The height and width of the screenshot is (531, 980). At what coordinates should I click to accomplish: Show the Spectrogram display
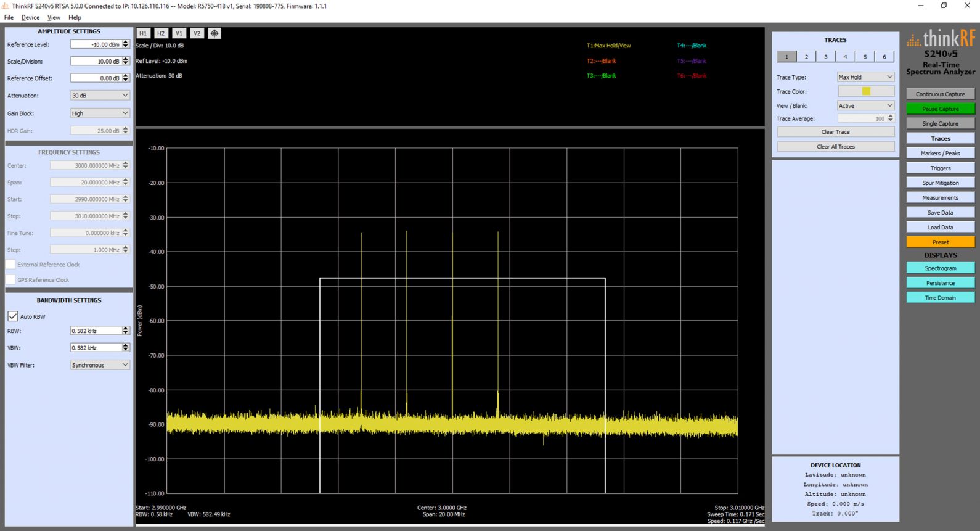pos(941,268)
